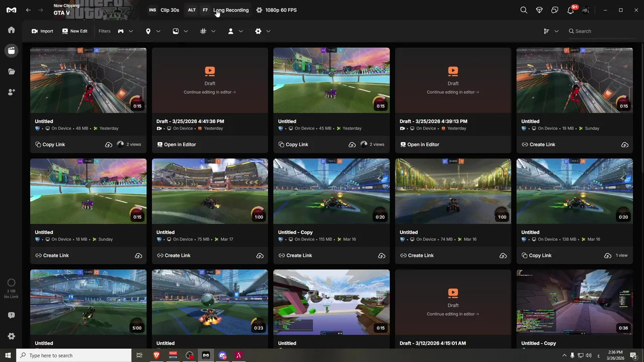Copy Link for the 45 MB clip
644x362 pixels.
pyautogui.click(x=293, y=145)
